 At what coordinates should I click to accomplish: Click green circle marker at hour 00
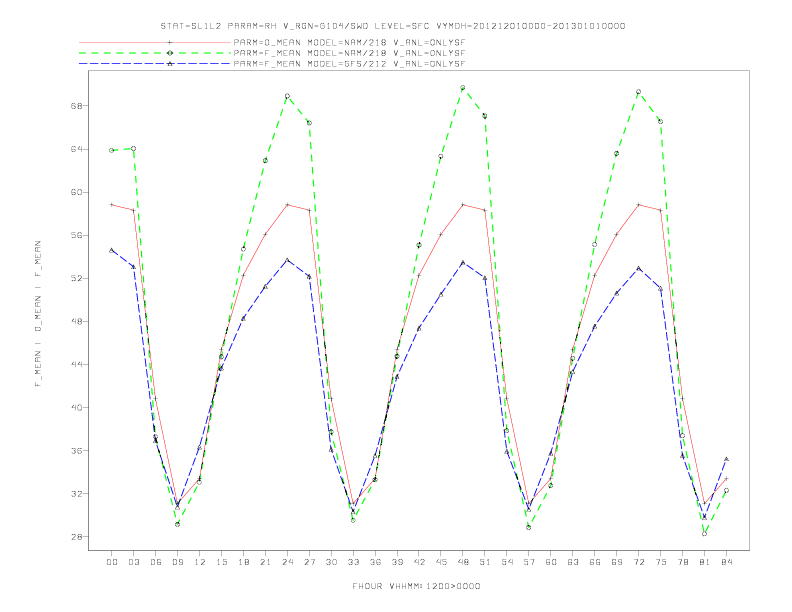pyautogui.click(x=112, y=150)
